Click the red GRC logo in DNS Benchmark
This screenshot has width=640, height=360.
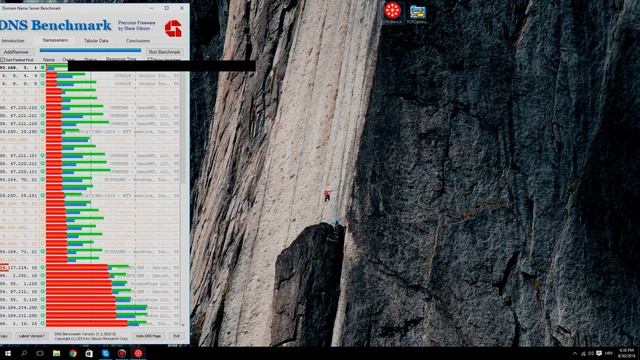point(173,29)
